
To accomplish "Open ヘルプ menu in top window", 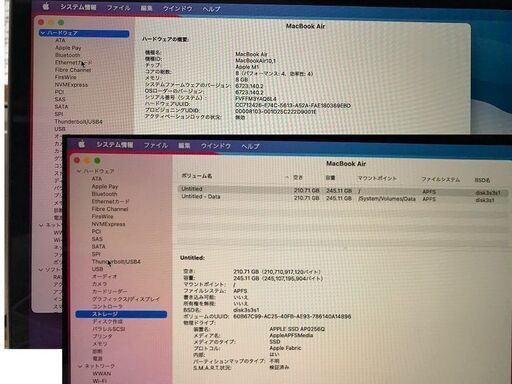I will click(x=212, y=9).
